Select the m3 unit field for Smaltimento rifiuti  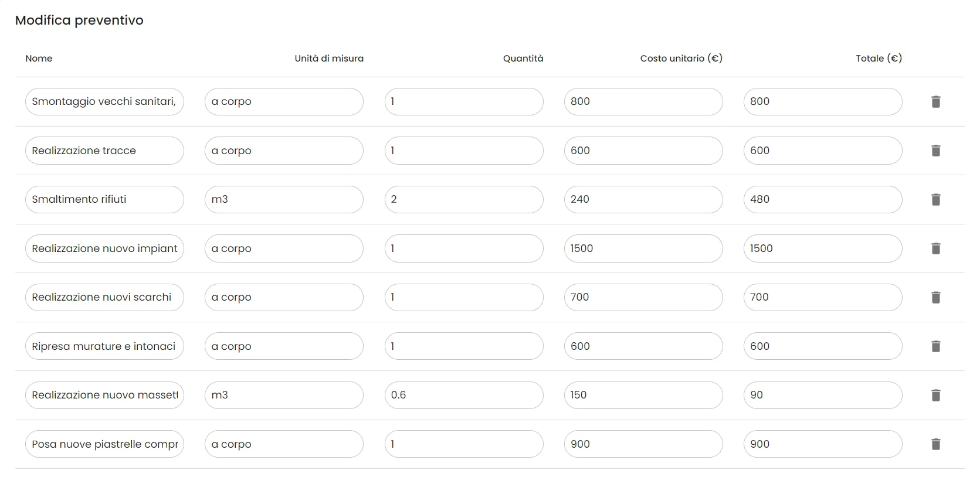point(284,200)
